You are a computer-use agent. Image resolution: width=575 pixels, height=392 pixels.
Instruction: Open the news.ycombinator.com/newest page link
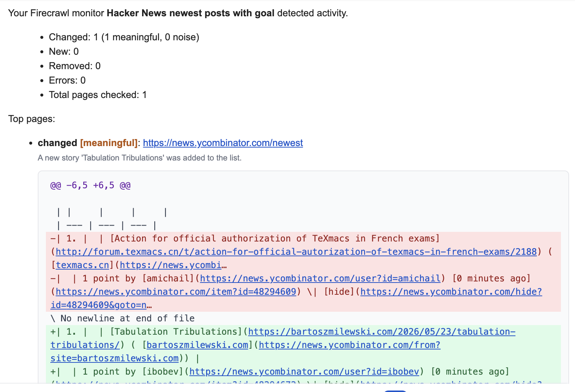pyautogui.click(x=223, y=143)
